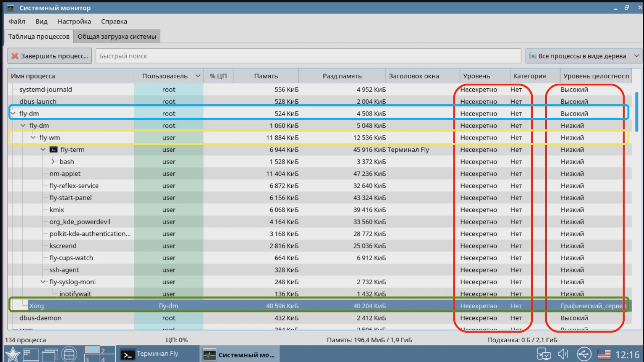Open the Файл menu
644x362 pixels.
17,21
